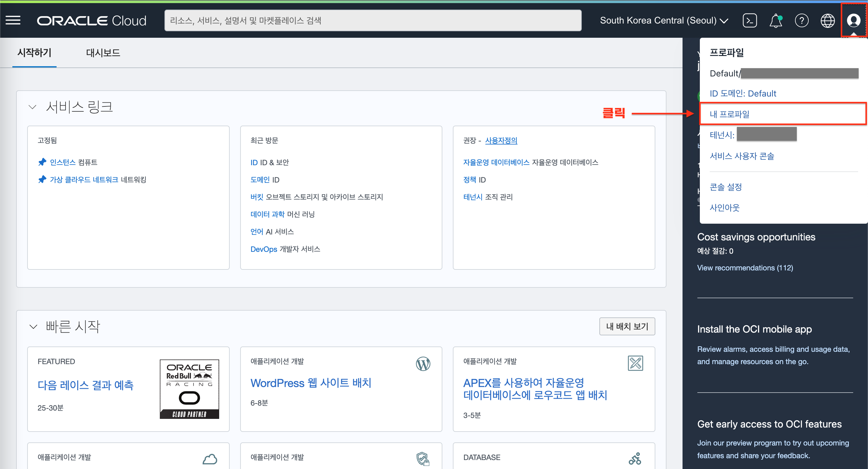Screen dimensions: 868x469
Task: Select ID 도메인: Default menu item
Action: 743,93
